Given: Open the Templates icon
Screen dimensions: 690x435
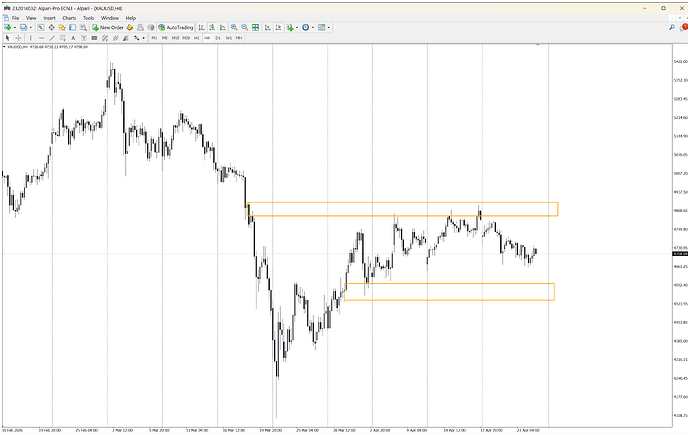Looking at the screenshot, I should (x=322, y=27).
